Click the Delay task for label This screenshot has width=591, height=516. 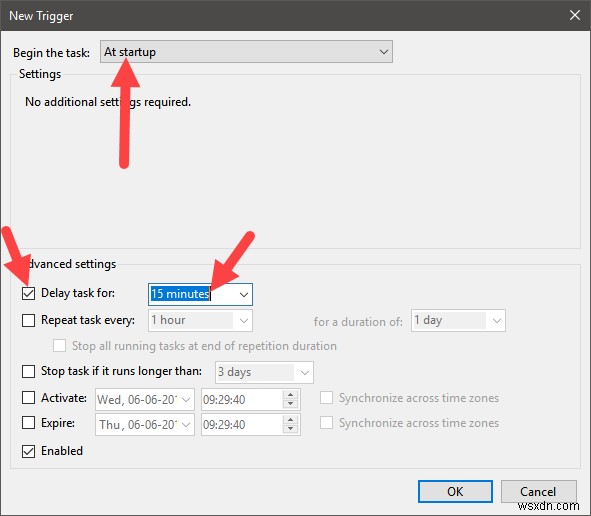point(78,293)
